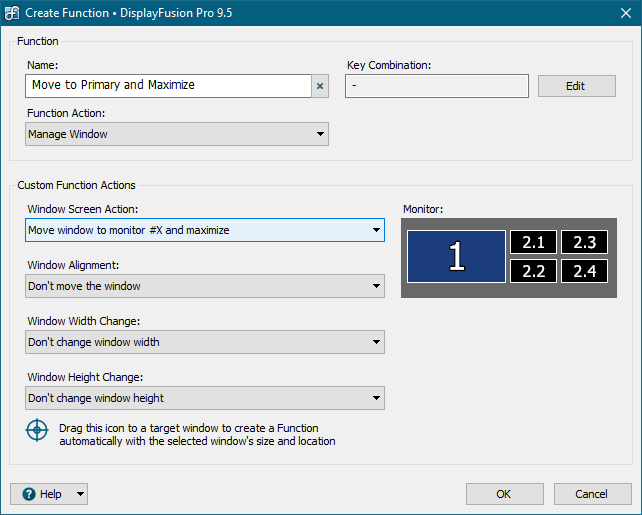
Task: Expand the Window Height Change dropdown
Action: coord(205,398)
